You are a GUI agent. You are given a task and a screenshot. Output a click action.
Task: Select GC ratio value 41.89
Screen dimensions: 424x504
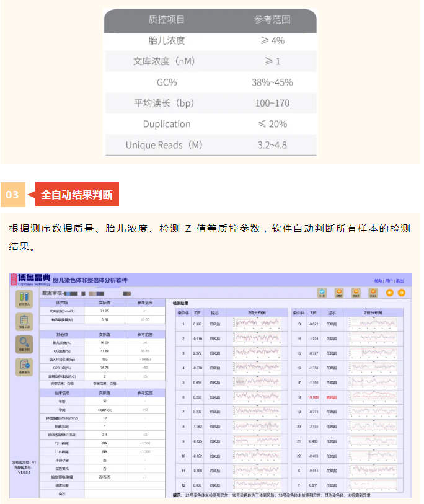pyautogui.click(x=105, y=351)
